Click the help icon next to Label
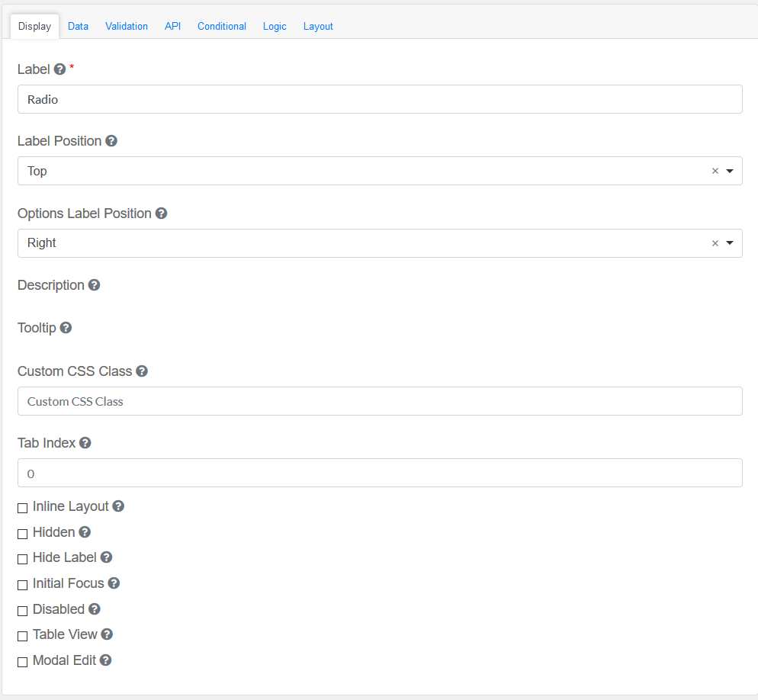This screenshot has height=700, width=758. [x=59, y=69]
